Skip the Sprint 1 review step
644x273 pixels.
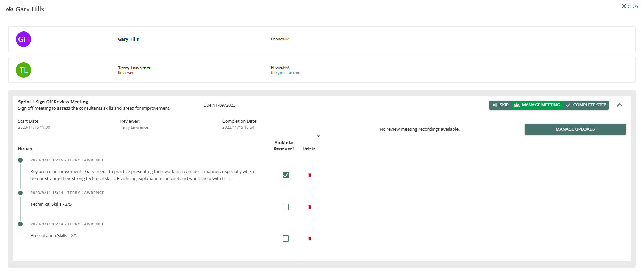[x=500, y=105]
